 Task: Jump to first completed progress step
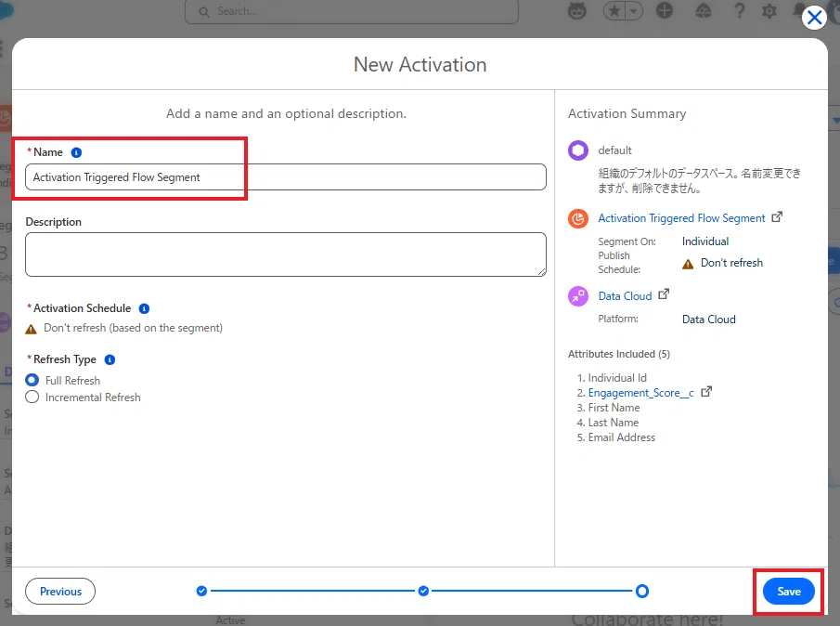click(x=201, y=591)
